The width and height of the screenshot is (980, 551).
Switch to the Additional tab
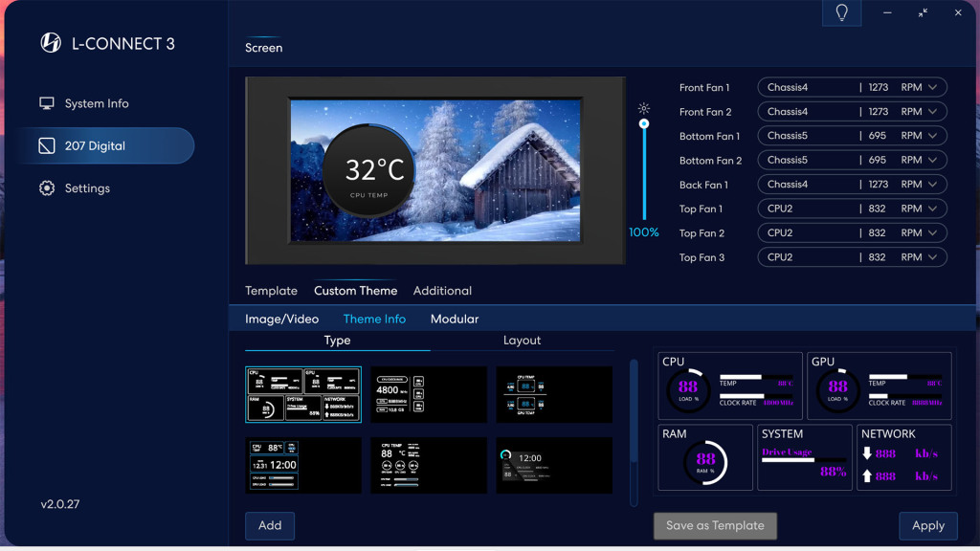(442, 291)
